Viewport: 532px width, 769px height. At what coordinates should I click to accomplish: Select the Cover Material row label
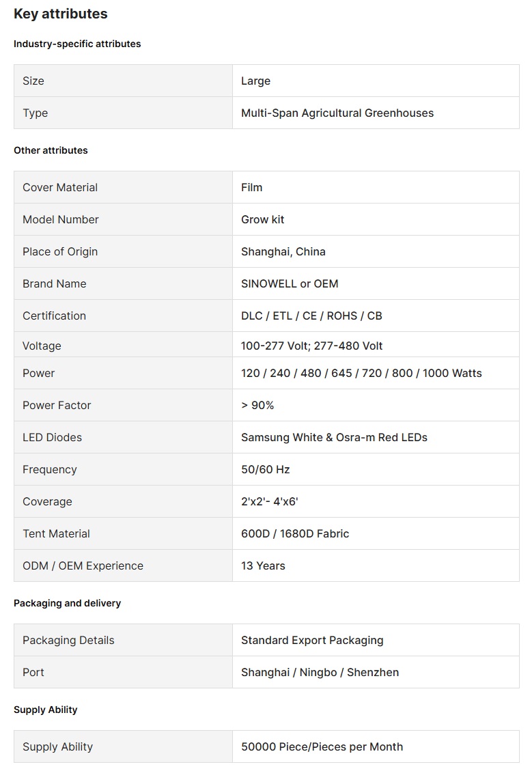[60, 187]
